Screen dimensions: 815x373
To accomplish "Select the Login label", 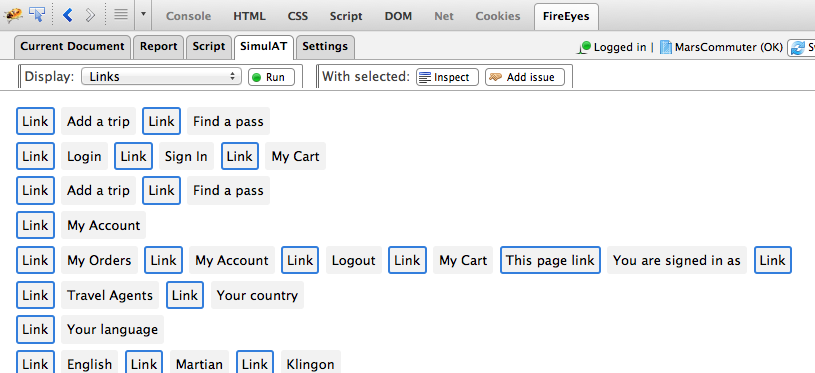I will pos(84,156).
